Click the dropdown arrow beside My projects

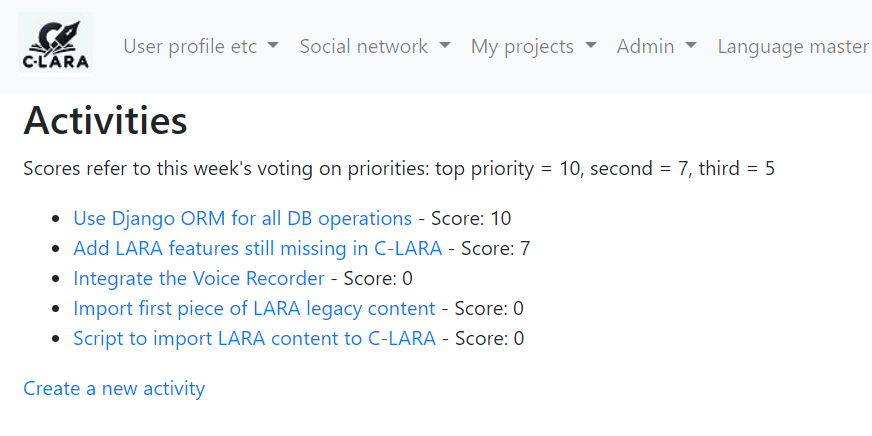point(591,47)
